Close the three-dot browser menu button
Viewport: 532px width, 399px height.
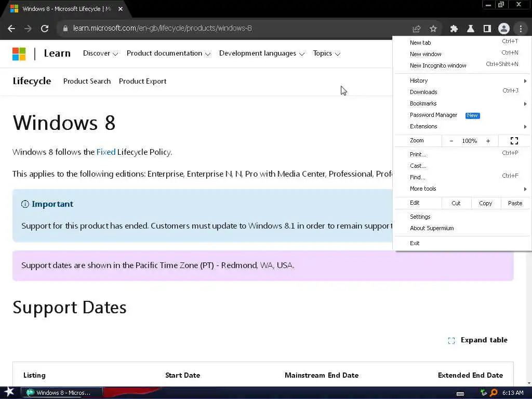(x=521, y=29)
